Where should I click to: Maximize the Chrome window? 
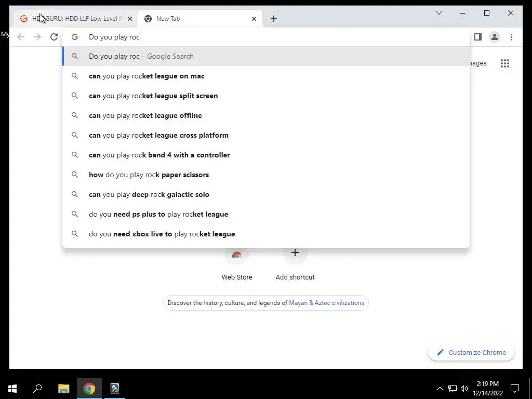click(x=486, y=13)
